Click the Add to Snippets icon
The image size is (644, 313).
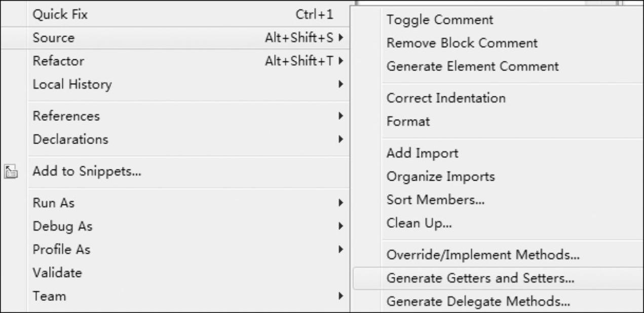[x=10, y=171]
